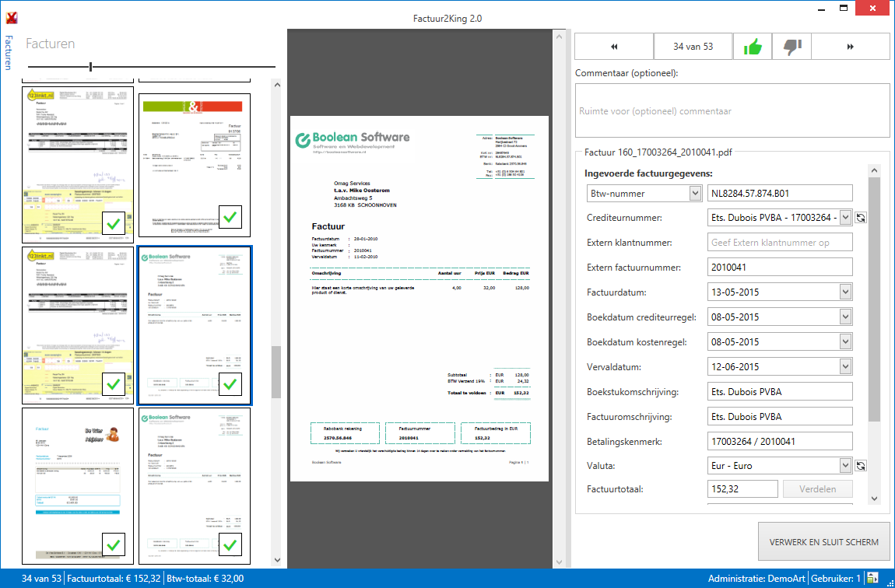This screenshot has height=588, width=895.
Task: Approve invoice with green thumbs up
Action: (x=753, y=47)
